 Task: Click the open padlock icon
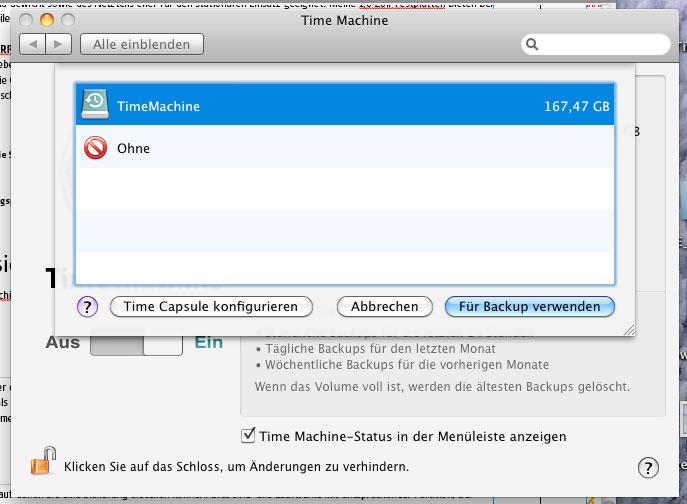pyautogui.click(x=43, y=461)
